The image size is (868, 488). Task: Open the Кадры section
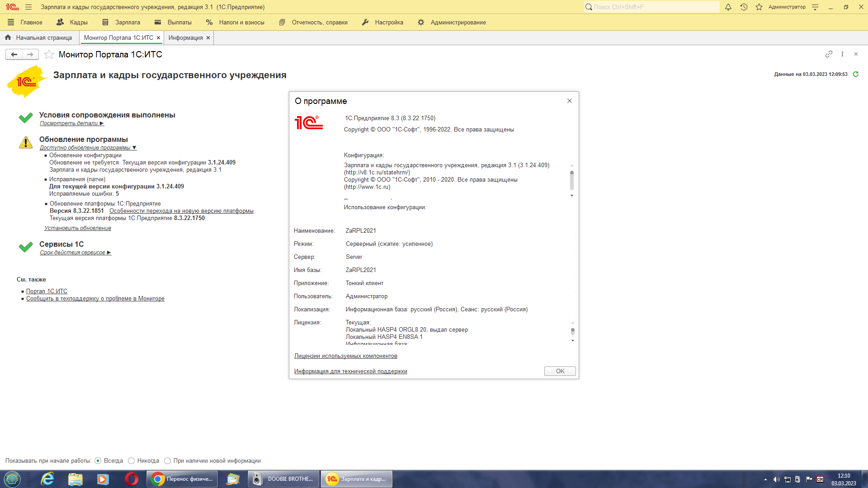[x=72, y=22]
